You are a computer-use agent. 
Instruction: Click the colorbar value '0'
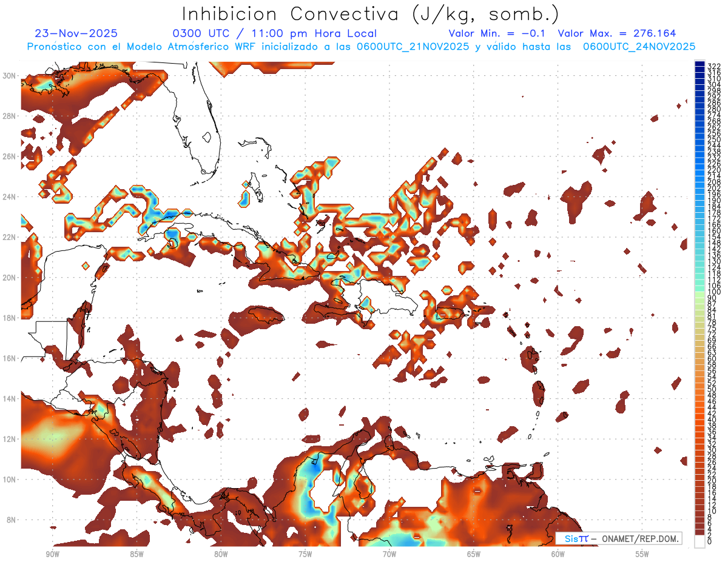click(x=710, y=542)
